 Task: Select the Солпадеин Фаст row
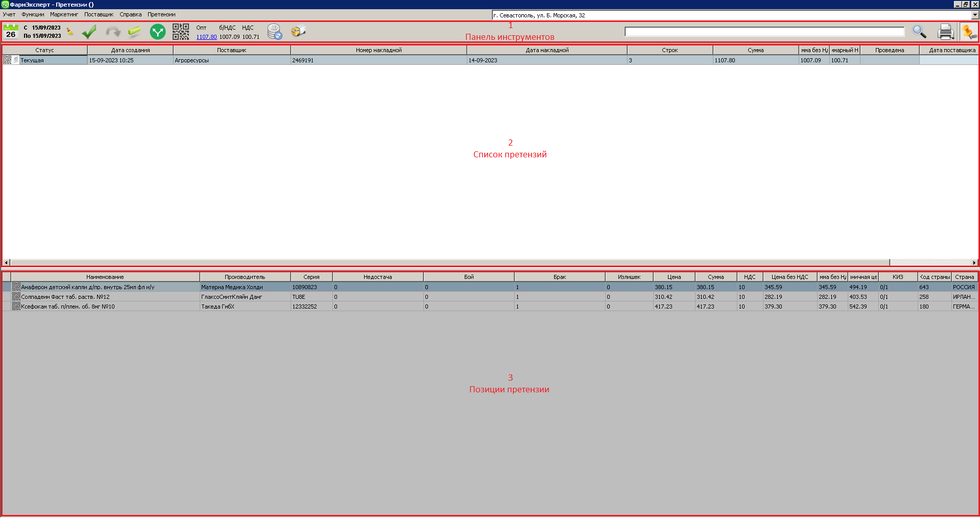102,297
